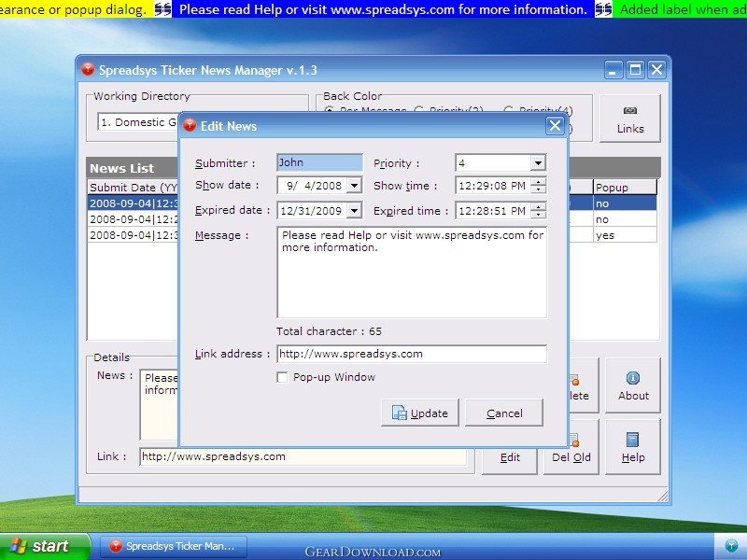The height and width of the screenshot is (560, 747).
Task: Click the blue ticker message about Help
Action: tap(383, 9)
